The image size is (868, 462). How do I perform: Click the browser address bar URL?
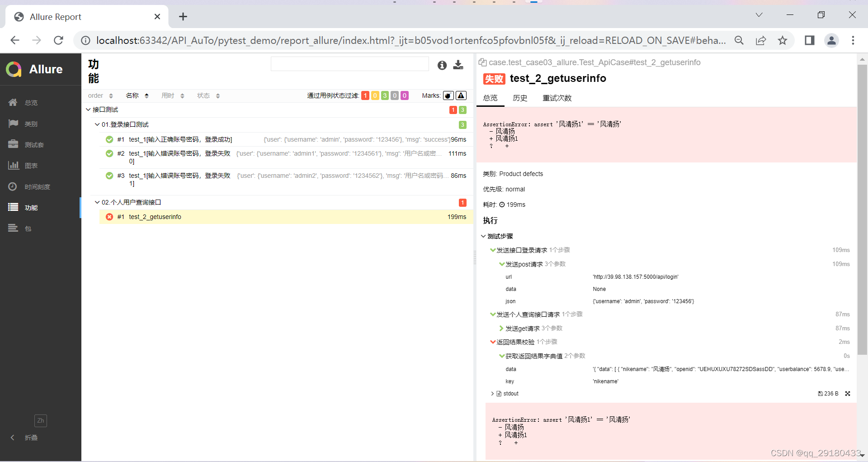pyautogui.click(x=410, y=40)
